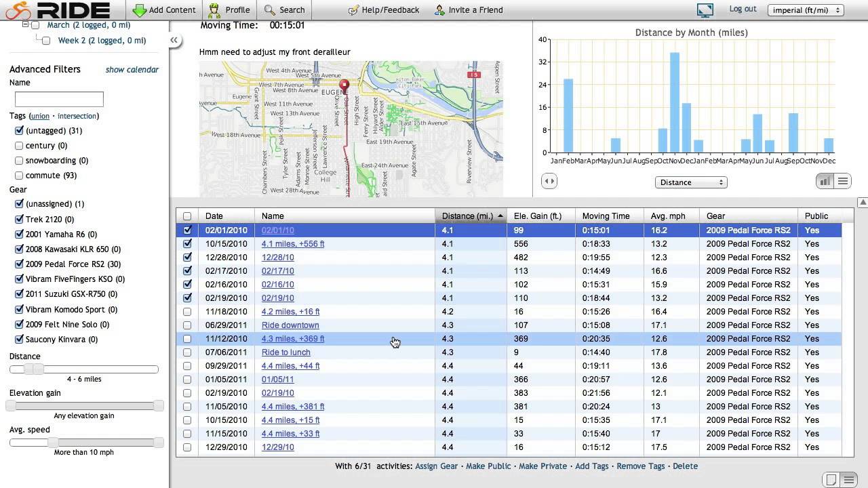Click the Add Tags action
Viewport: 868px width, 488px height.
click(x=592, y=466)
